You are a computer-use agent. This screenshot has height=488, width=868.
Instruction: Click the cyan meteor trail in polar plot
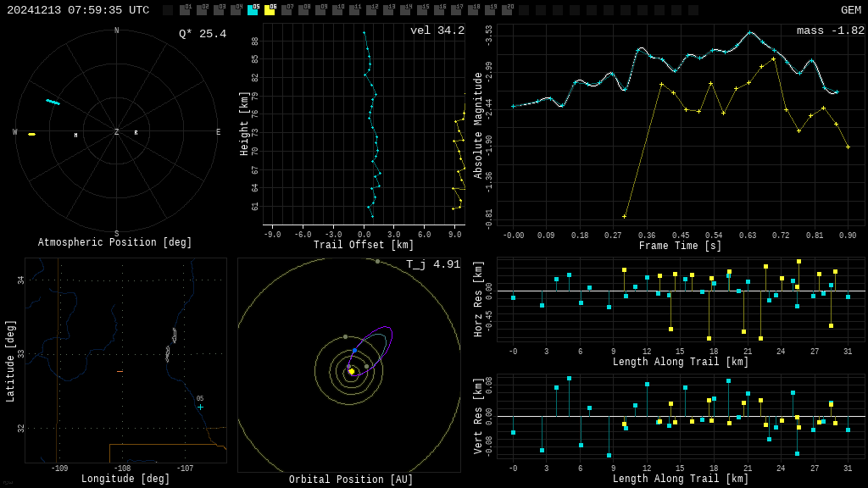pyautogui.click(x=53, y=102)
